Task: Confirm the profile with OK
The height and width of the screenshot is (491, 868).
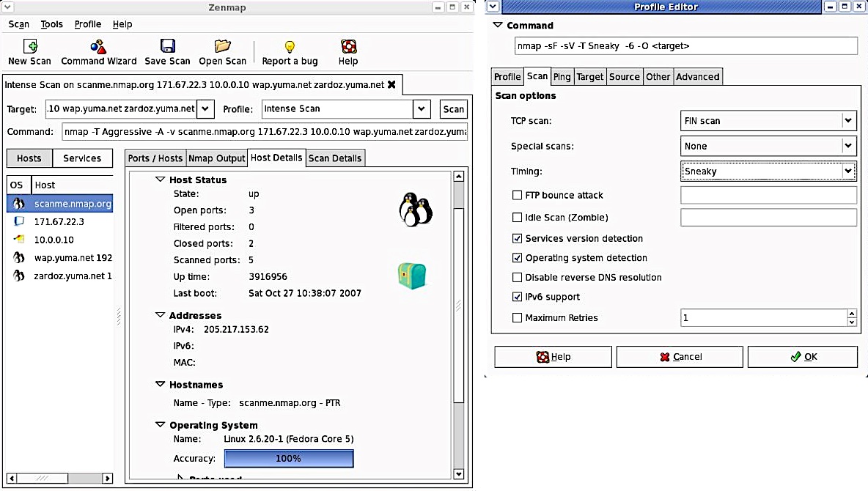Action: point(803,357)
